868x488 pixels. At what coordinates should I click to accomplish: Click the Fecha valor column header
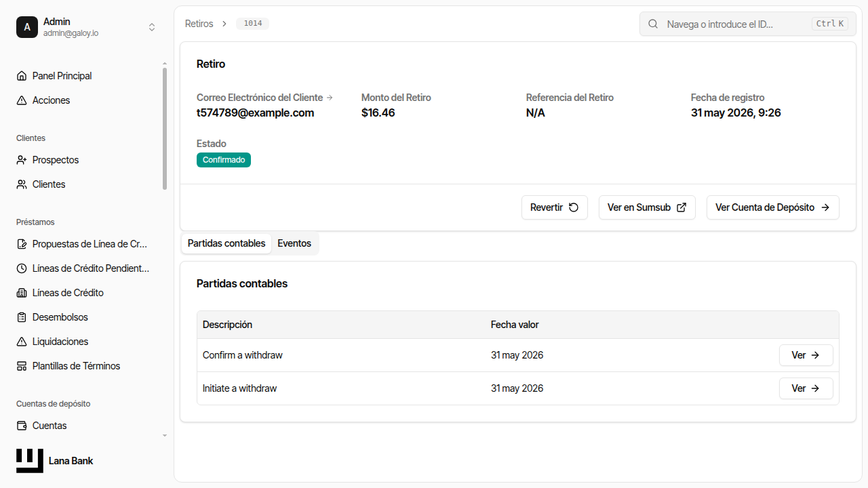point(515,325)
